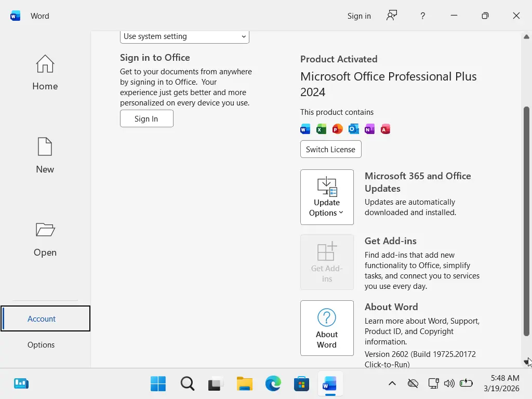Open Microsoft Store from taskbar
Viewport: 532px width, 399px height.
point(301,384)
